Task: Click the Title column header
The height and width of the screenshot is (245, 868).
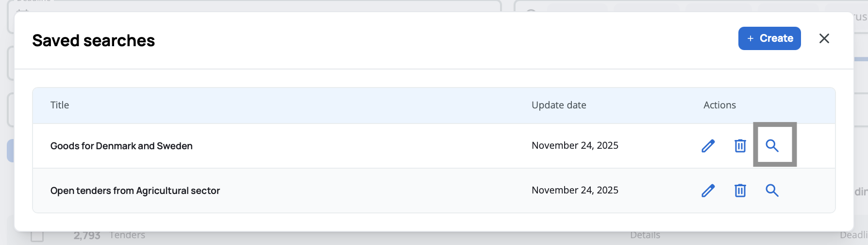Action: click(x=60, y=105)
